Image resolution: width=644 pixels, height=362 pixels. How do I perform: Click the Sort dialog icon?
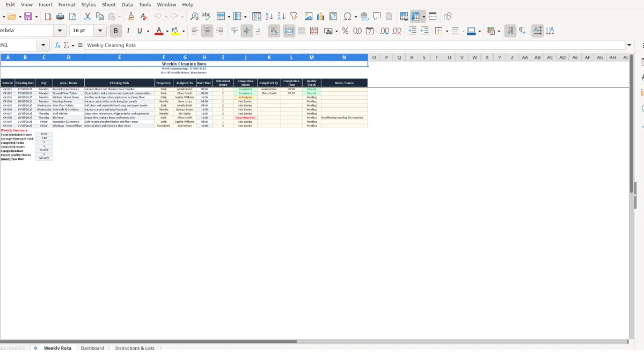click(257, 17)
